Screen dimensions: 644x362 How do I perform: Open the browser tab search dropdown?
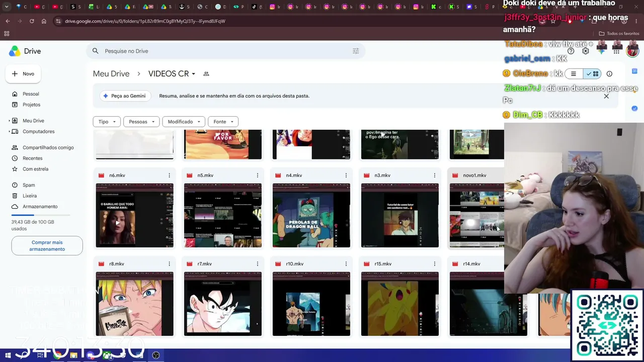coord(7,7)
